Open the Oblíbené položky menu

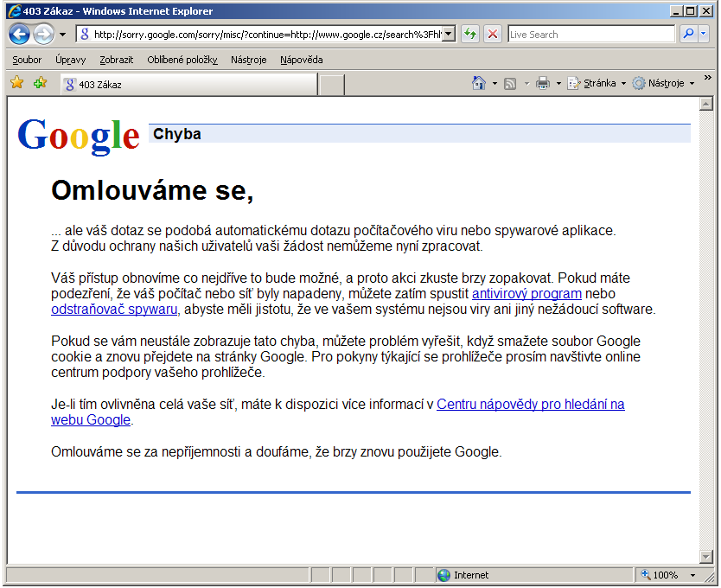[182, 60]
